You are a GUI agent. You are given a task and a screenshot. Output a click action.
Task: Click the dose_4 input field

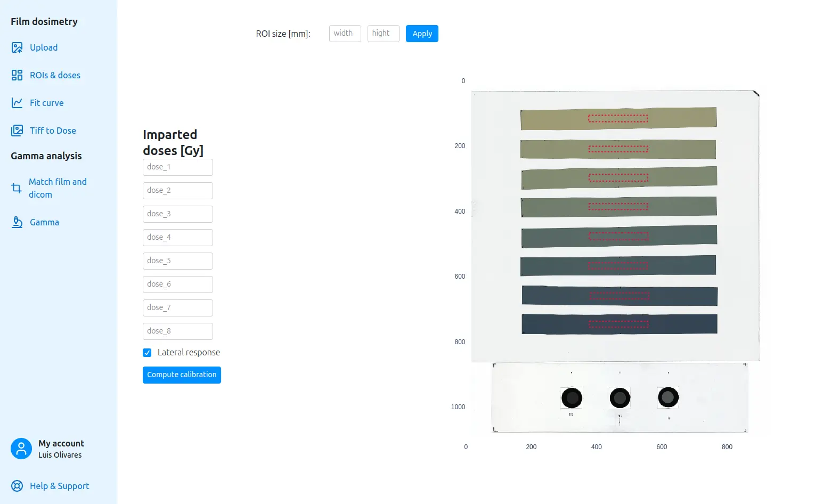coord(177,238)
